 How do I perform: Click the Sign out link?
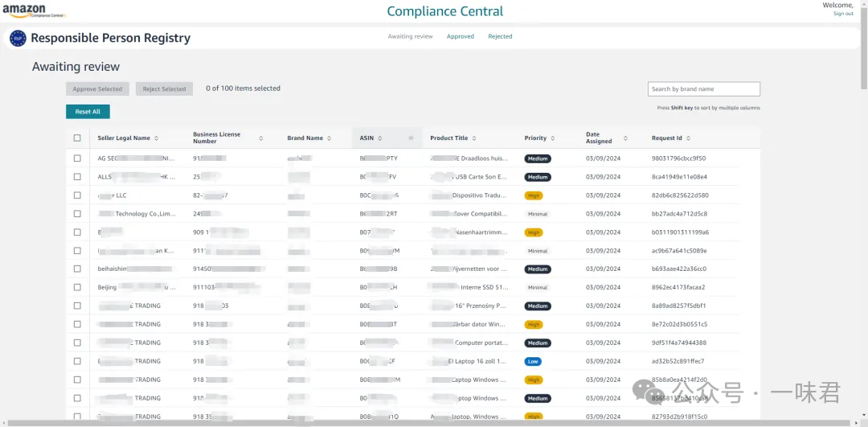coord(843,14)
